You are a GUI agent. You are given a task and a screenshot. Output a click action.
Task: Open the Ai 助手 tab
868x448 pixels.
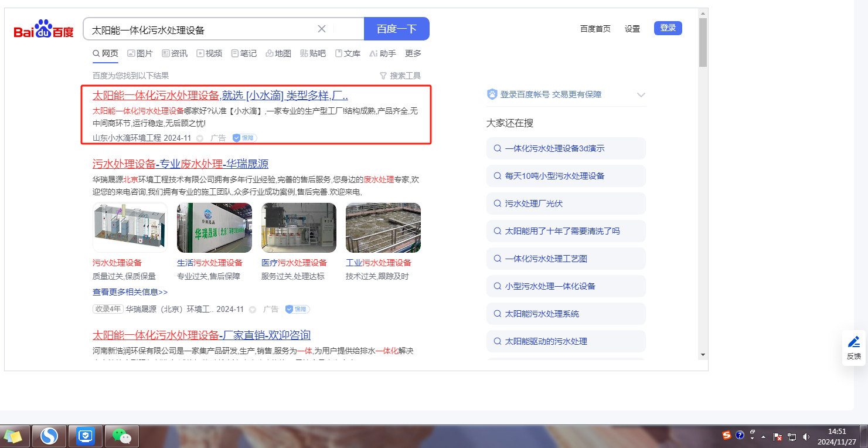pos(383,53)
